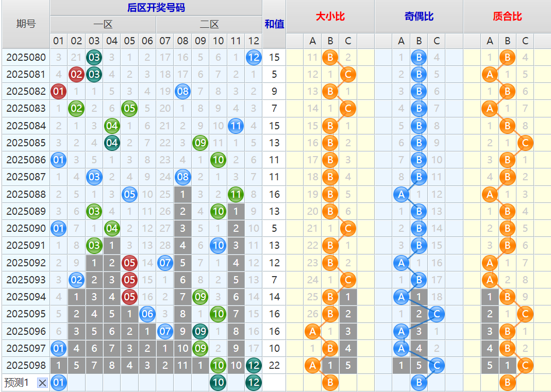
Task: Click the 二区 sub-header
Action: (x=209, y=25)
